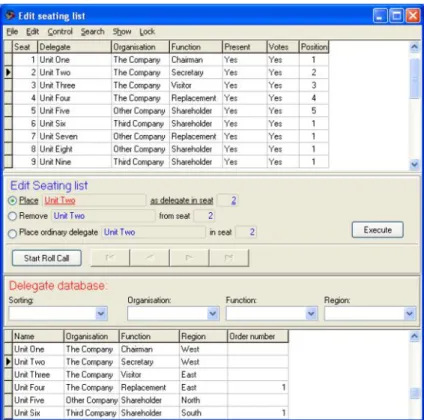This screenshot has height=420, width=424.
Task: Click Third Company cell for Unit Six seat
Action: 140,124
